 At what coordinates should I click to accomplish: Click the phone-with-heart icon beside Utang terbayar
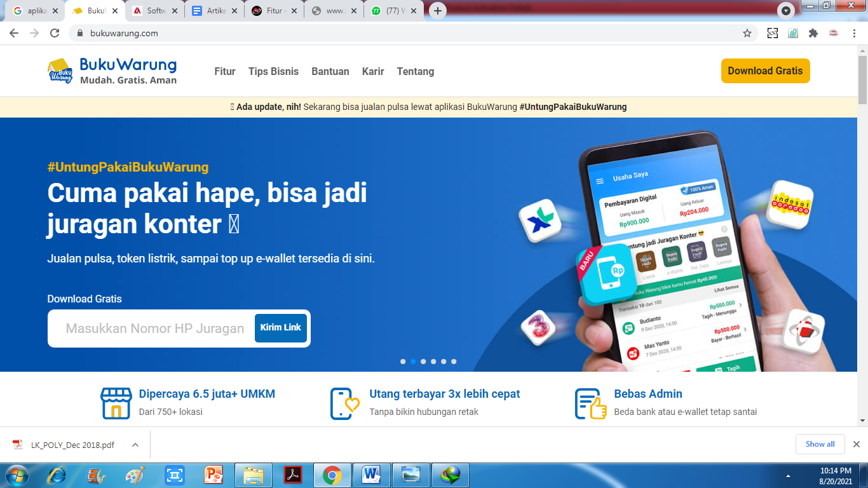click(x=345, y=403)
